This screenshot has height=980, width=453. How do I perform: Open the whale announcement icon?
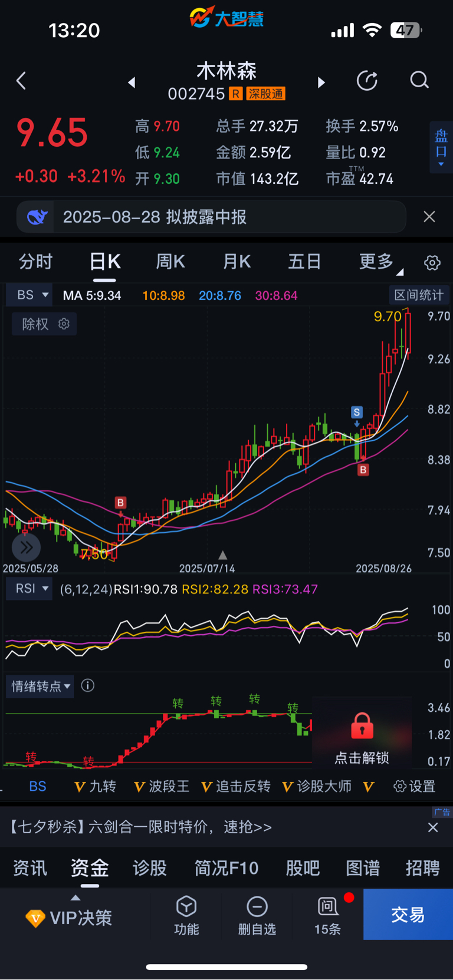point(37,217)
